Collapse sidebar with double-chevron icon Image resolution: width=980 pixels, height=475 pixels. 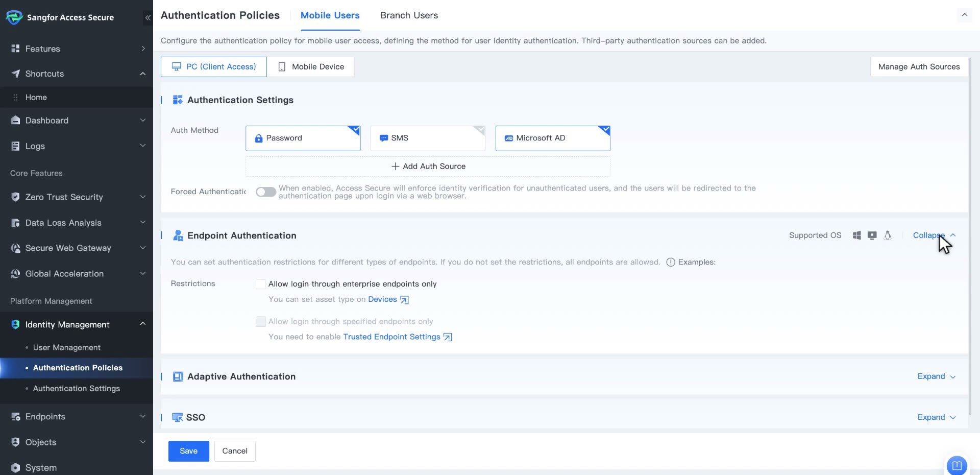148,17
